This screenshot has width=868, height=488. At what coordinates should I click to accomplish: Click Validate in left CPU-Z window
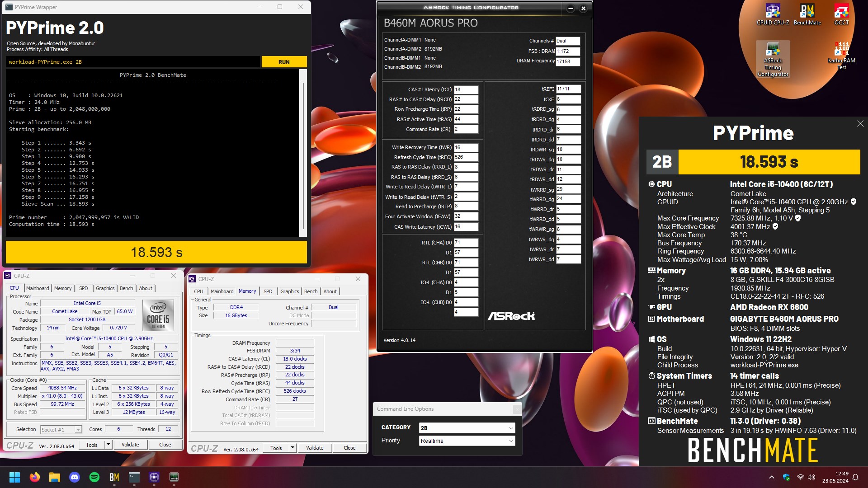130,445
